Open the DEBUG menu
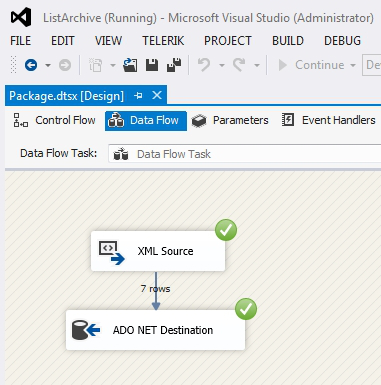Image resolution: width=381 pixels, height=385 pixels. 342,41
